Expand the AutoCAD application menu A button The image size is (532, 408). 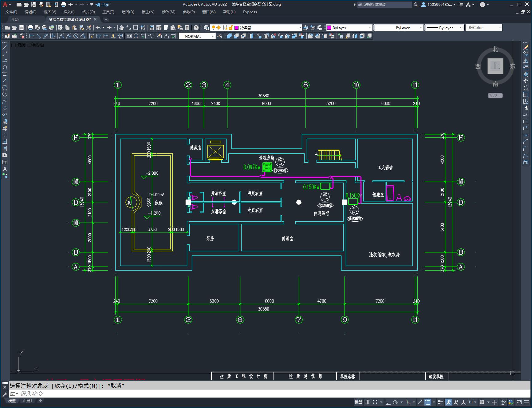point(7,5)
